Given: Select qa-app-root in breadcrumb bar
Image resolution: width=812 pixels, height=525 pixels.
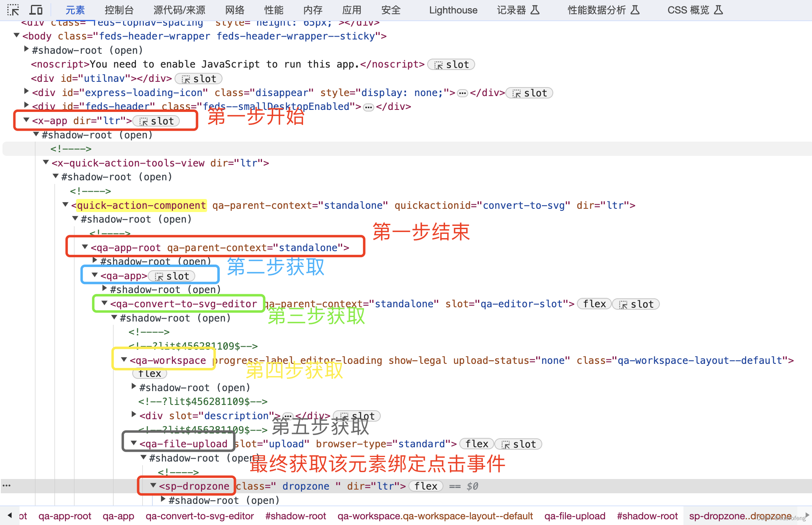Looking at the screenshot, I should (65, 516).
